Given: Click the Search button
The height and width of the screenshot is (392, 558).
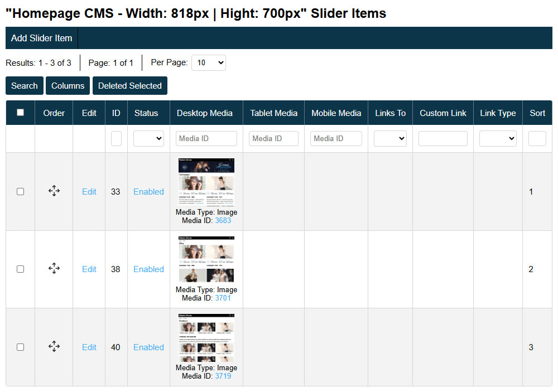Looking at the screenshot, I should [x=24, y=86].
